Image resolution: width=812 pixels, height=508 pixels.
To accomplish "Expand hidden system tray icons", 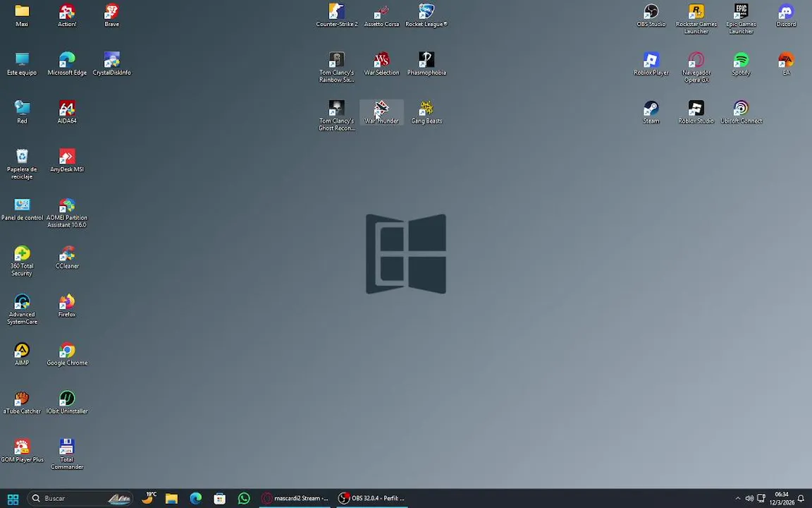I will tap(737, 499).
